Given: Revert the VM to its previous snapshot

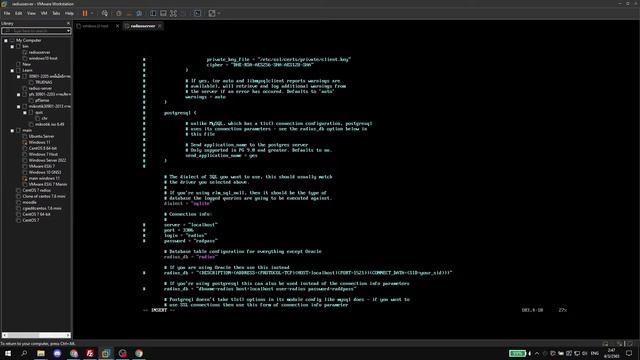Looking at the screenshot, I should coord(129,13).
